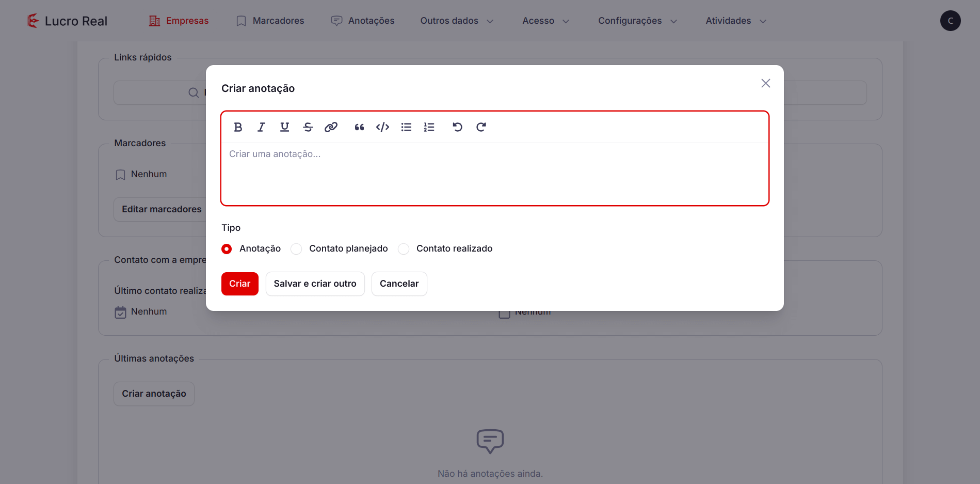This screenshot has width=980, height=484.
Task: Insert a hyperlink via link icon
Action: (x=331, y=127)
